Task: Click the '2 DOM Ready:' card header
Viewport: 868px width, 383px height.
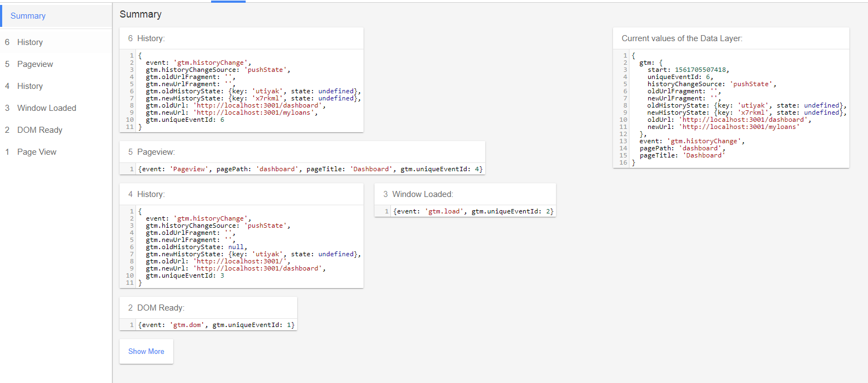Action: 208,308
